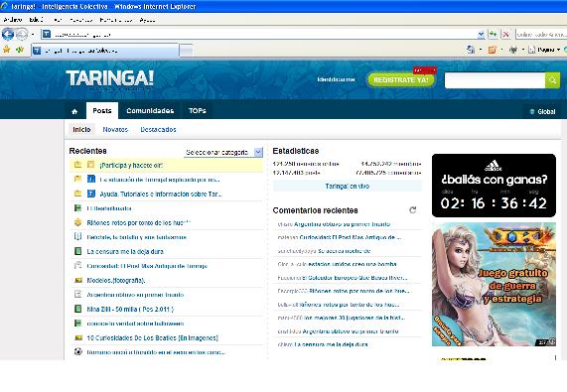Open the comment on estados unidos crea una bomba
567x392 pixels.
point(353,264)
